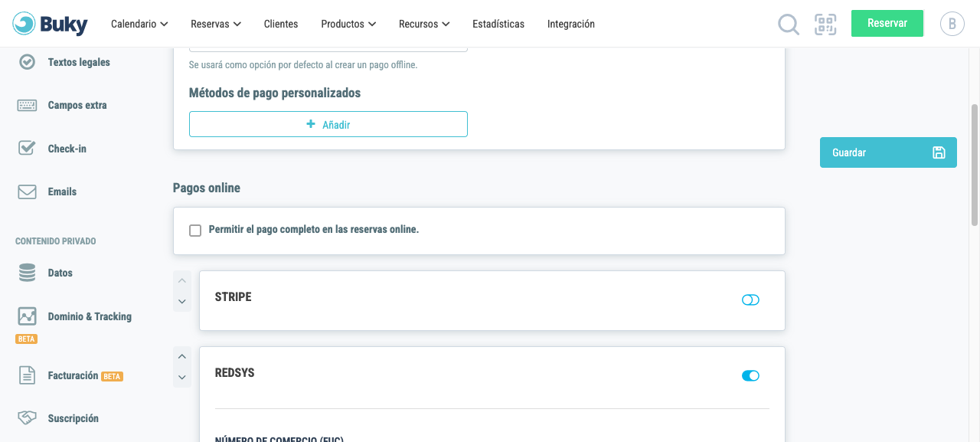Open the Campos extra sidebar section
This screenshot has width=980, height=442.
coord(77,105)
